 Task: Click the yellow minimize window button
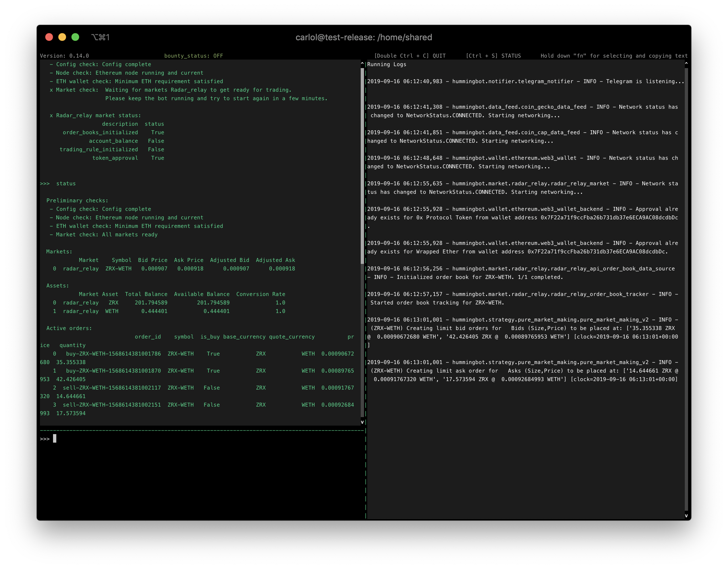tap(62, 37)
